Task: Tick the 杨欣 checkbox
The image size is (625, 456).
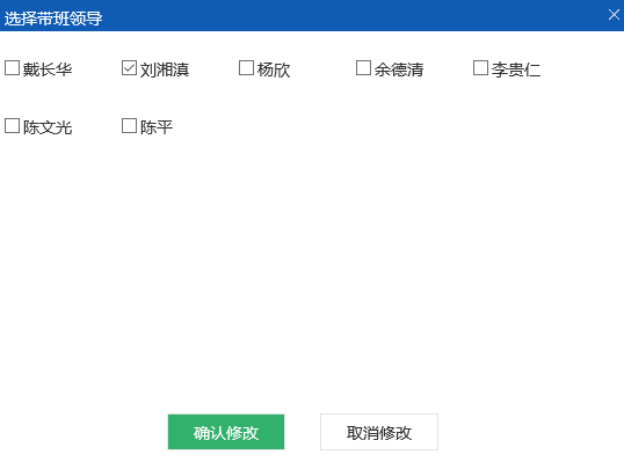Action: point(246,69)
